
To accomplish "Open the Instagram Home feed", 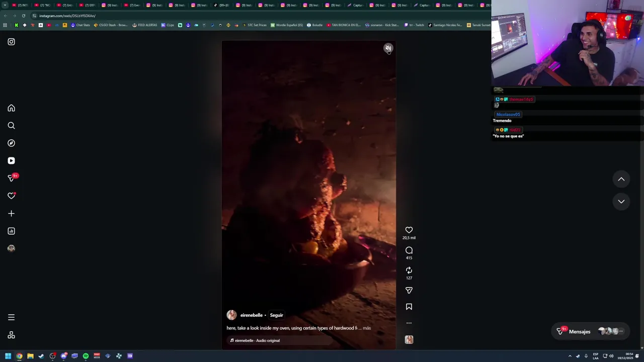I will [11, 108].
